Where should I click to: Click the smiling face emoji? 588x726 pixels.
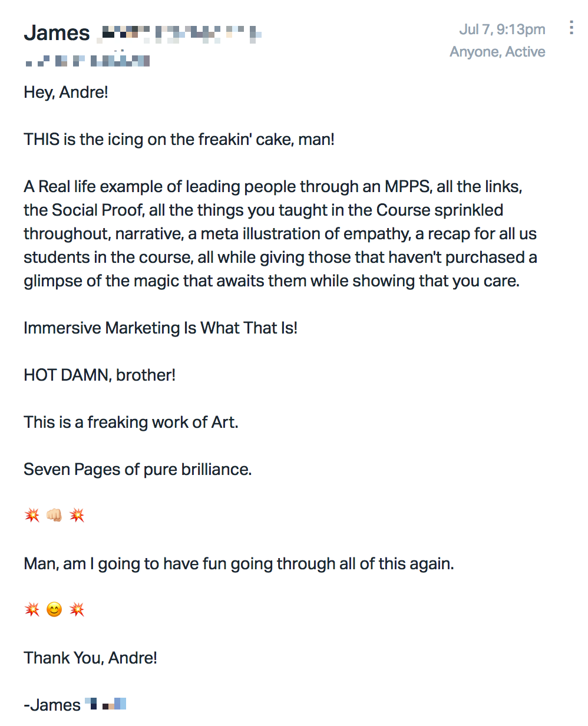(x=54, y=610)
